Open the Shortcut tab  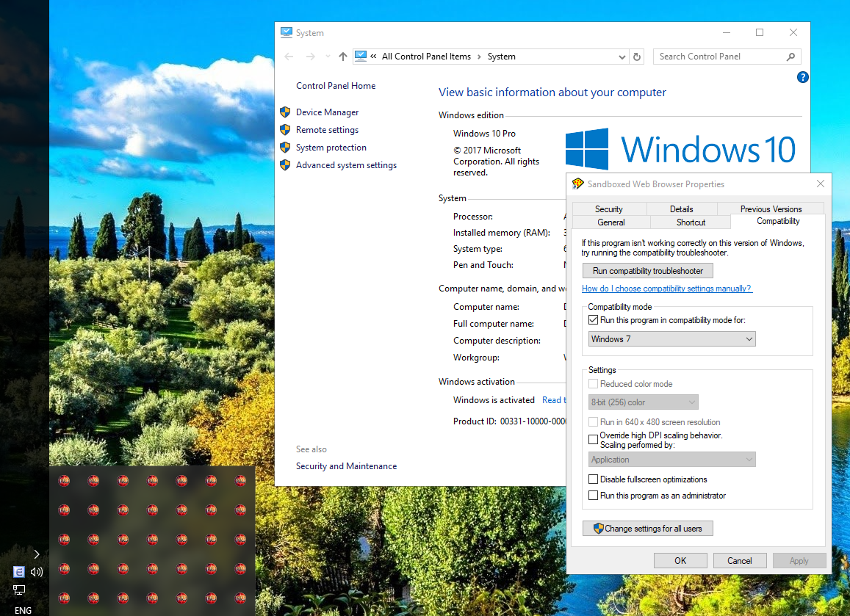(691, 222)
